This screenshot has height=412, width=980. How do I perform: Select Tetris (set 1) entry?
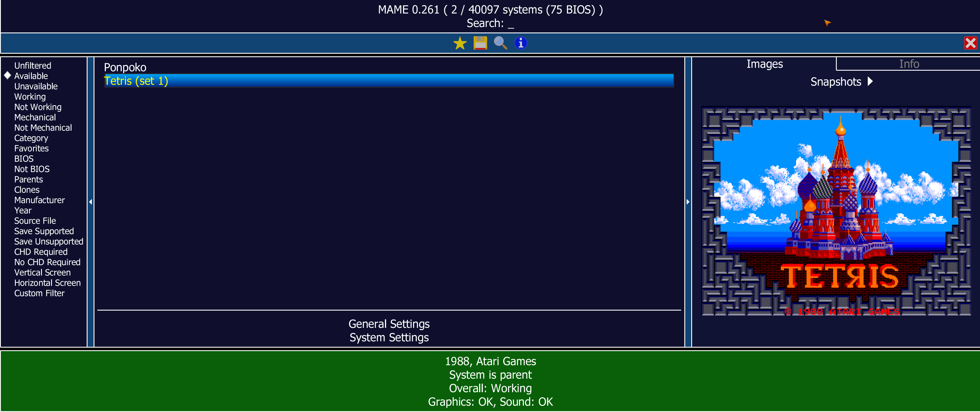coord(136,81)
